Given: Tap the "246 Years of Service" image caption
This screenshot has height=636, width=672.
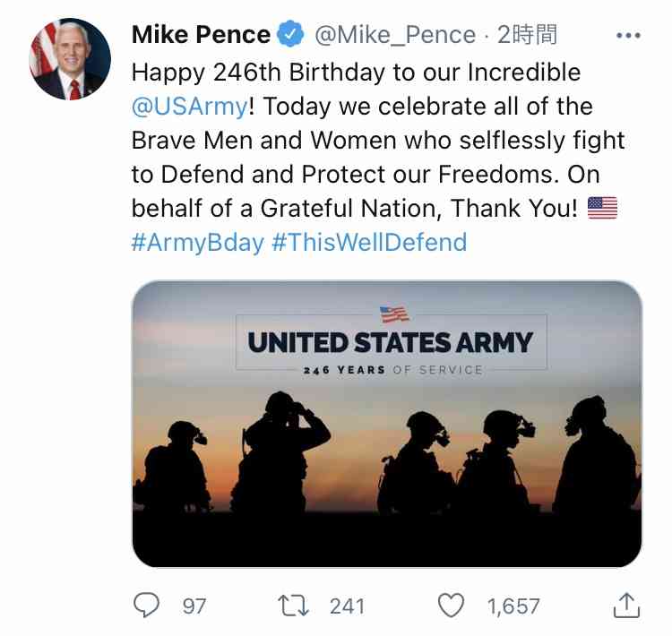Looking at the screenshot, I should coord(392,370).
